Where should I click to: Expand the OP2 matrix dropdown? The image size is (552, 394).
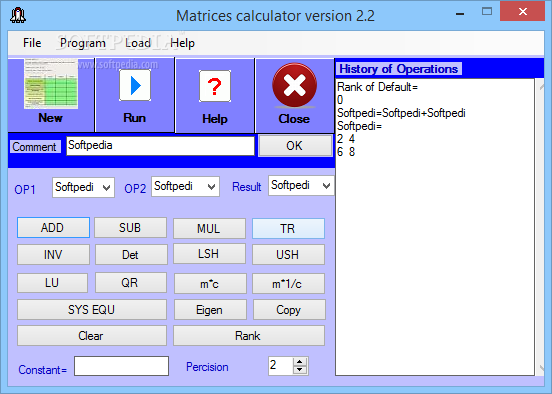211,187
